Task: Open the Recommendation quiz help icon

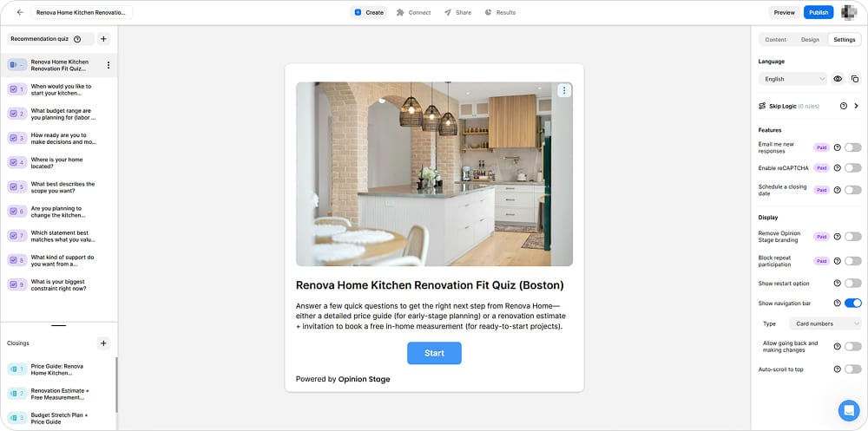Action: click(77, 39)
